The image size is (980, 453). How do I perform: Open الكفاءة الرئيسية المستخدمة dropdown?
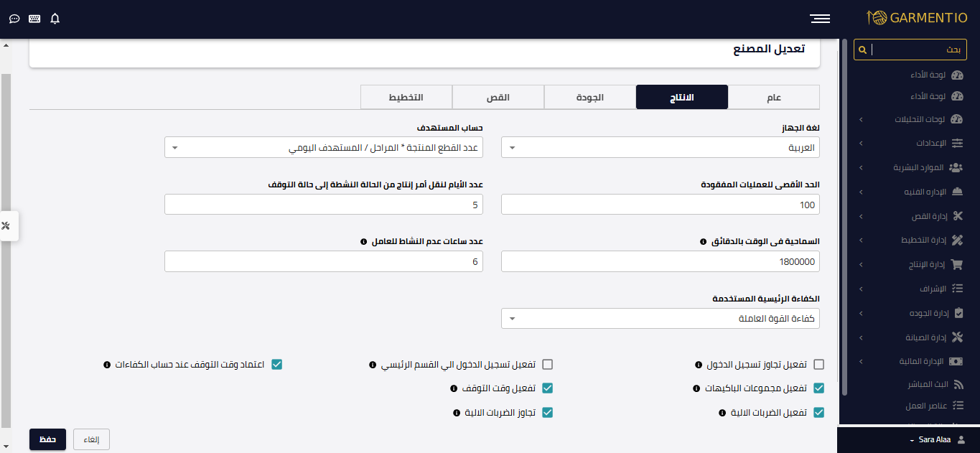tap(661, 319)
